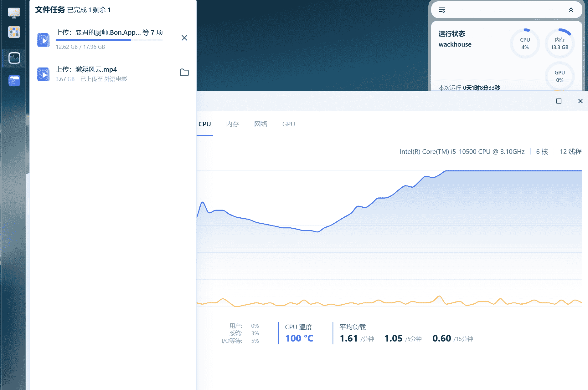The height and width of the screenshot is (390, 588).
Task: Click the 1.05 five-minute load average
Action: [394, 338]
